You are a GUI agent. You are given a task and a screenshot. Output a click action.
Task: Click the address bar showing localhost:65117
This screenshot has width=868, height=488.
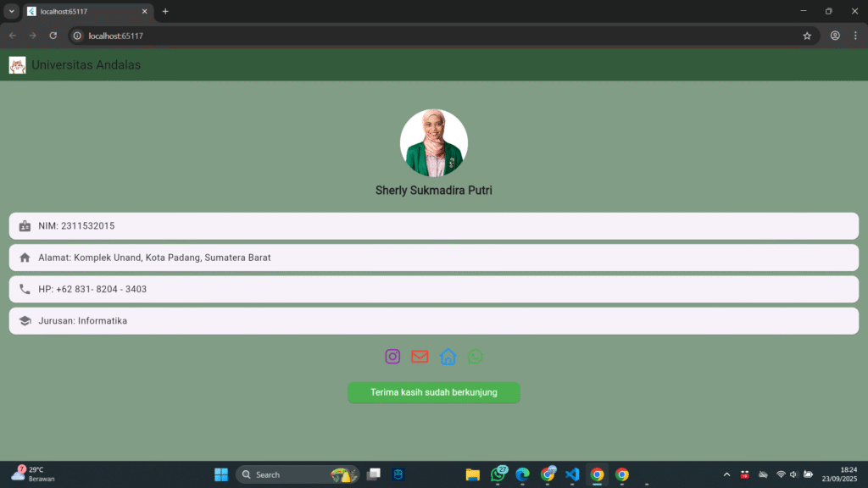pyautogui.click(x=424, y=36)
